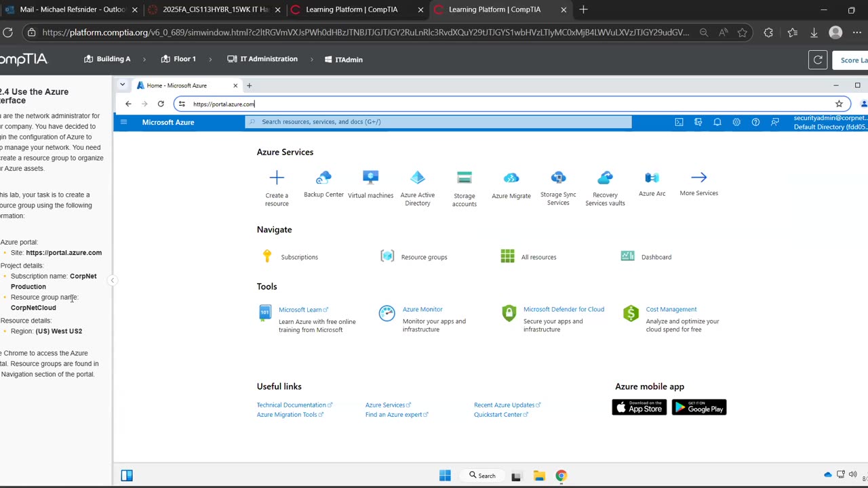The image size is (868, 488).
Task: Open Recovery Services vaults
Action: pyautogui.click(x=605, y=188)
